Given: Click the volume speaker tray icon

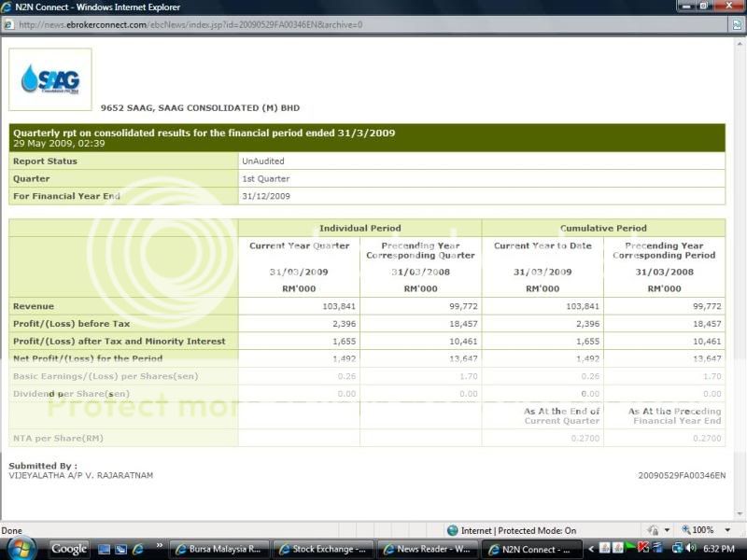Looking at the screenshot, I should point(691,549).
